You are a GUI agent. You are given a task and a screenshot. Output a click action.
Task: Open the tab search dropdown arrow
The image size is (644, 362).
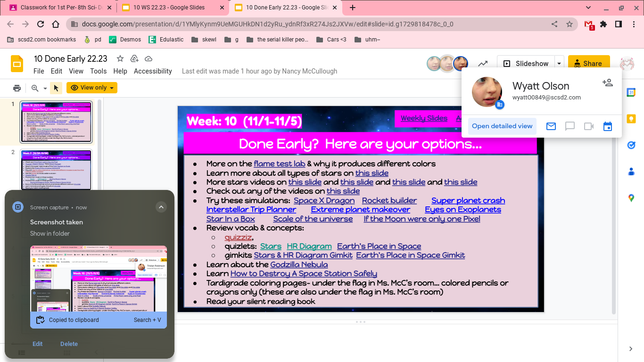coord(588,8)
